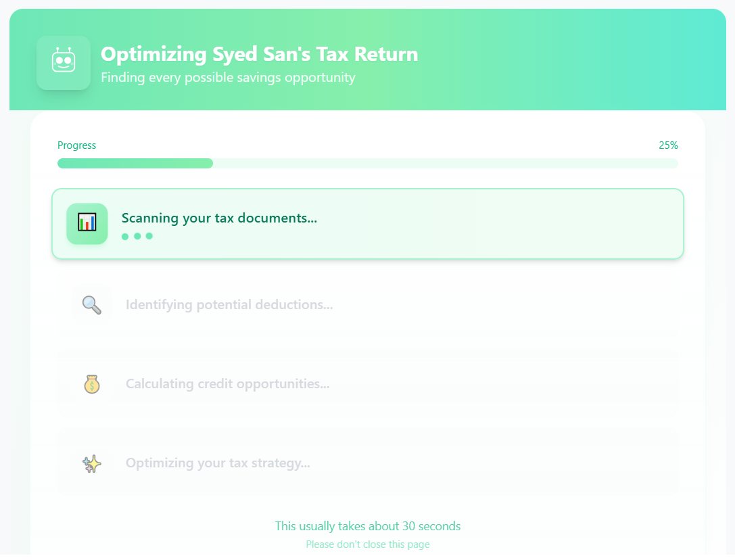The image size is (735, 560).
Task: Select the 'Identifying potential deductions' step
Action: point(229,305)
